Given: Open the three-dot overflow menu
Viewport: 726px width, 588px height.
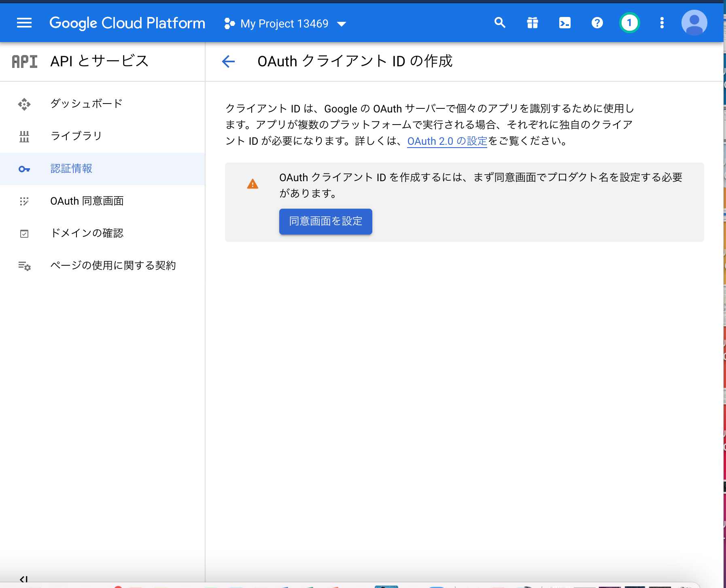Looking at the screenshot, I should click(662, 23).
